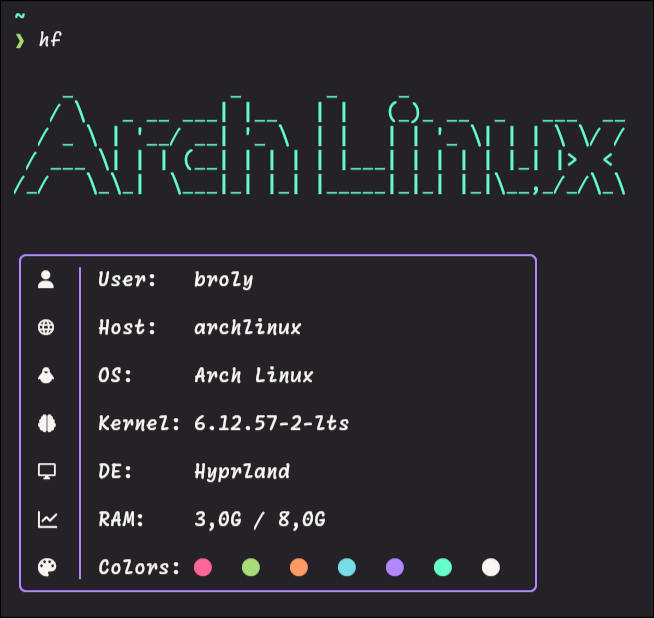The height and width of the screenshot is (618, 654).
Task: Select the green color dot
Action: 251,567
